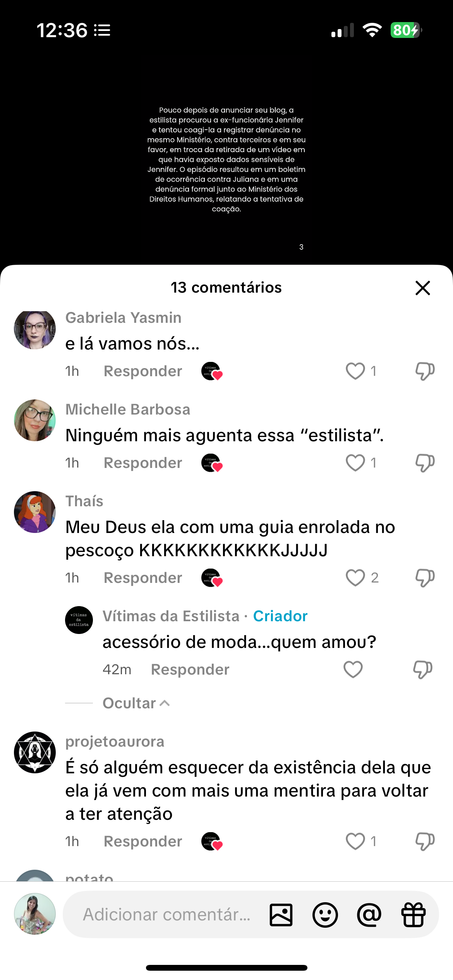The image size is (453, 980).
Task: Dislike projetoaurora's comment
Action: tap(425, 841)
